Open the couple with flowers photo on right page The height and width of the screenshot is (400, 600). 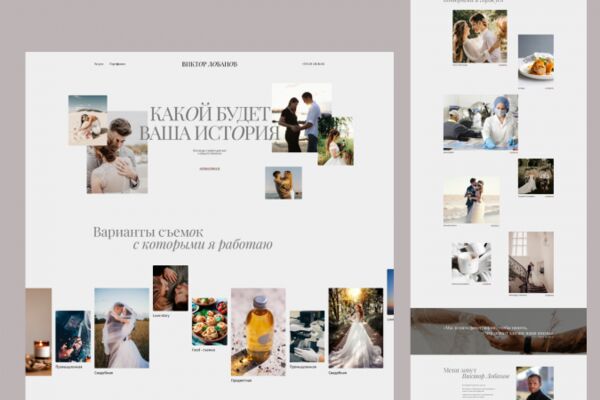(x=480, y=36)
